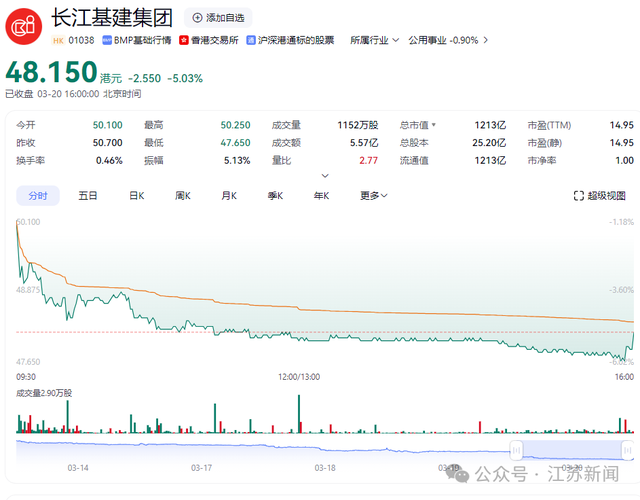Click the 市净率 value 1.00
This screenshot has height=500, width=640.
[x=624, y=160]
